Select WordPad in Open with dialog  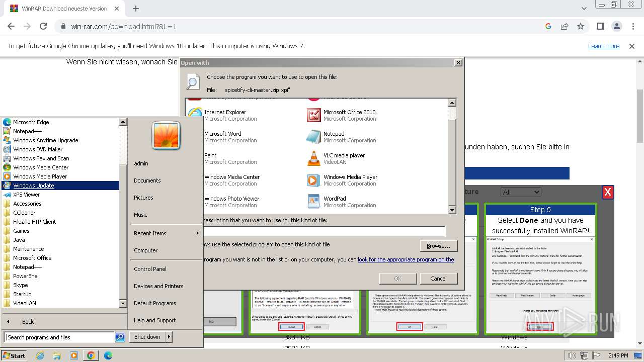coord(342,202)
